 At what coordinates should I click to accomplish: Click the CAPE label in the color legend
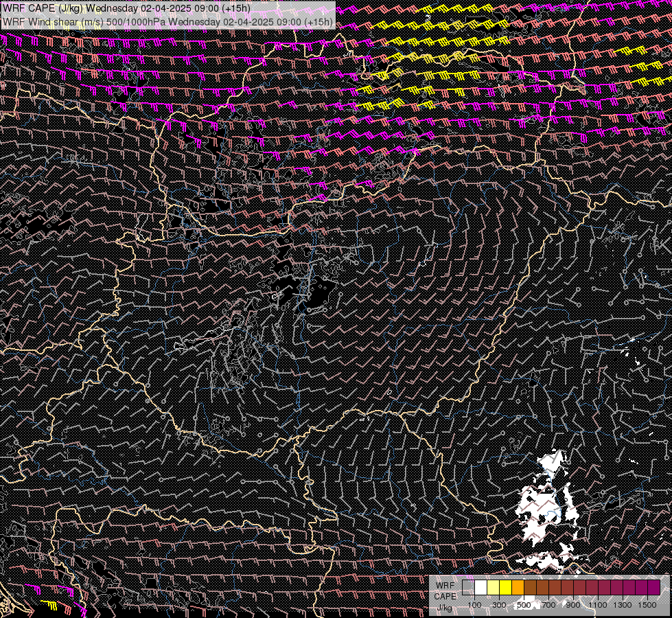pyautogui.click(x=445, y=596)
